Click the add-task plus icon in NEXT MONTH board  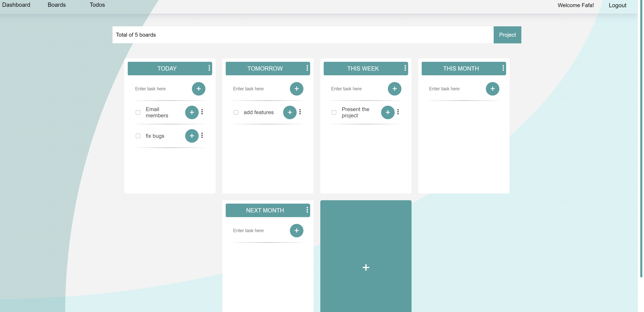(x=296, y=231)
